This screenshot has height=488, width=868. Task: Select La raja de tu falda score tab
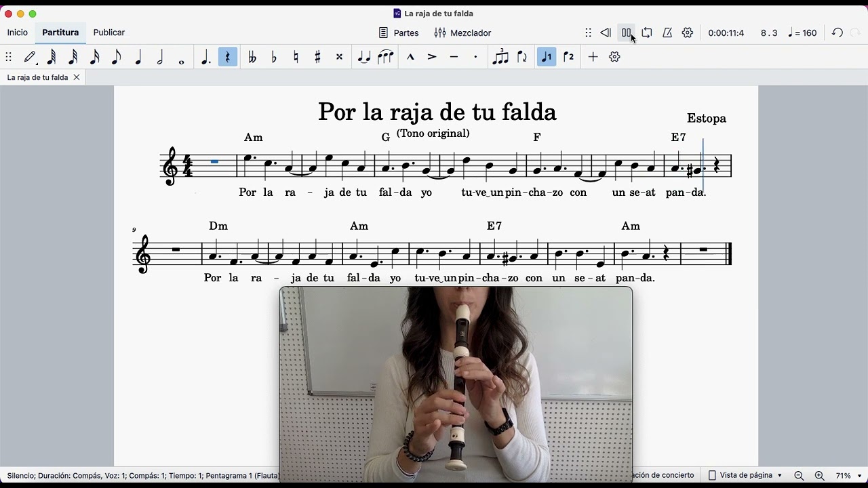click(37, 77)
